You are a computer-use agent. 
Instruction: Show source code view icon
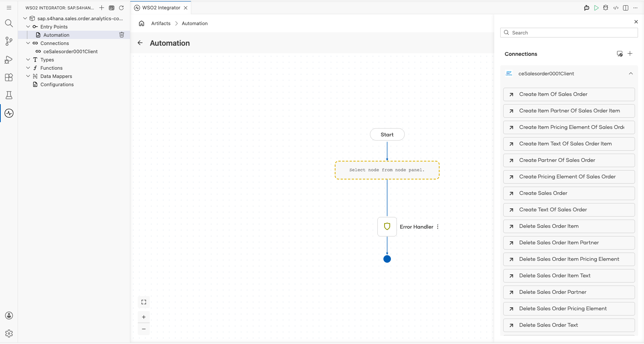pos(616,8)
